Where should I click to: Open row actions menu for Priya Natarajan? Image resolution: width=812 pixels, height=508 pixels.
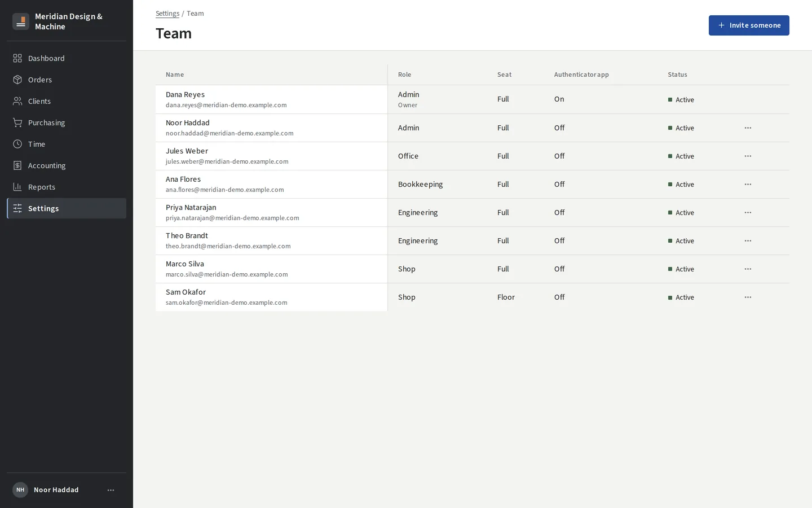coord(748,213)
